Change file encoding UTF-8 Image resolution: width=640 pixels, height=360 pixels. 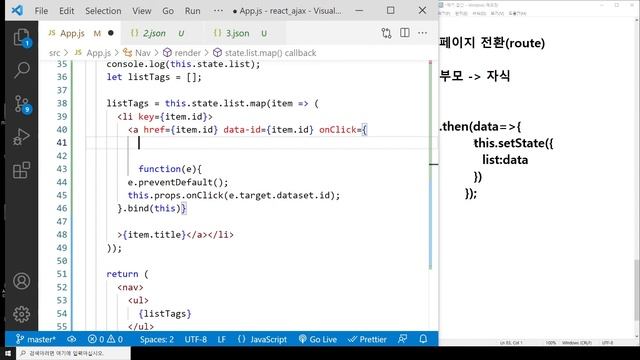[x=196, y=339]
